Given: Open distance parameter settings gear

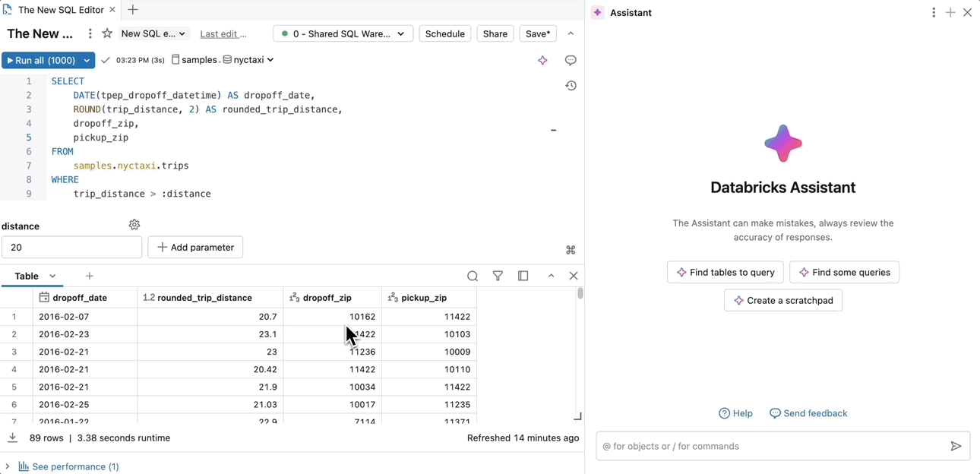Looking at the screenshot, I should (134, 225).
